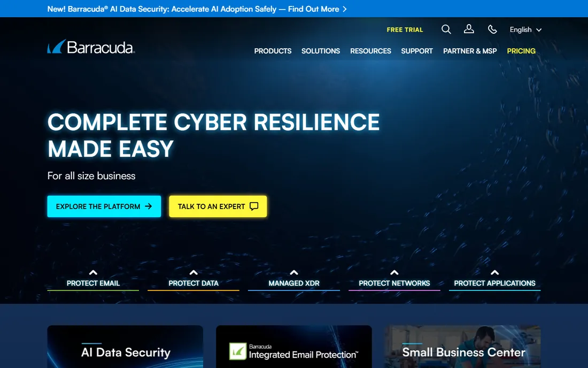Click Talk to an Expert button
This screenshot has width=588, height=368.
click(218, 206)
